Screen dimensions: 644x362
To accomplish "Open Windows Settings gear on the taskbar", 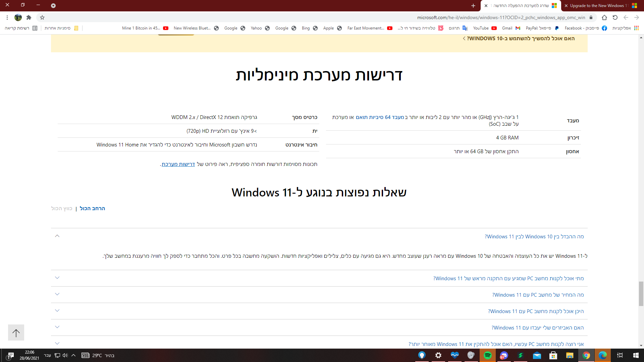I will click(438, 355).
